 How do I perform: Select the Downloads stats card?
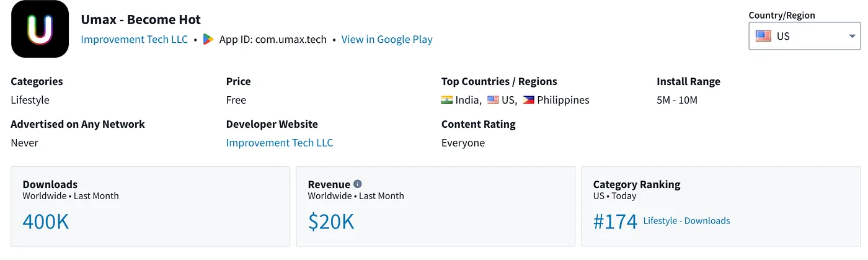[x=150, y=207]
